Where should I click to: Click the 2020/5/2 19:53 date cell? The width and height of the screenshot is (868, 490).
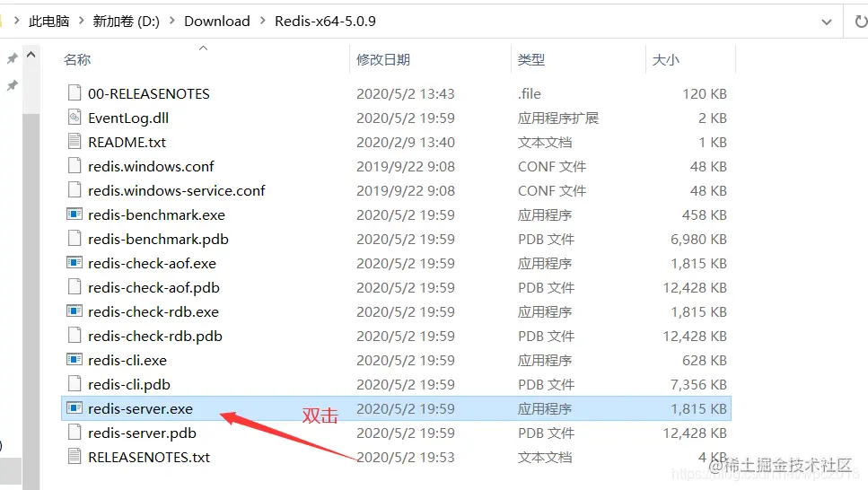(405, 457)
